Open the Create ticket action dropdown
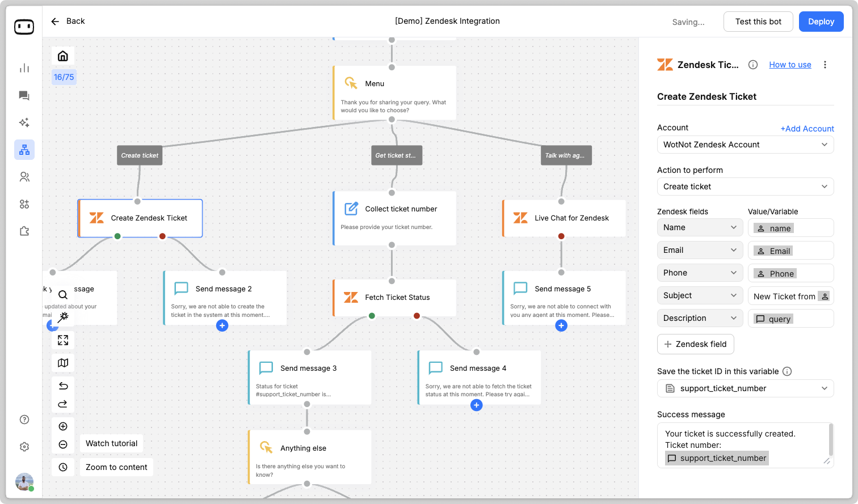Viewport: 858px width, 504px height. (x=746, y=187)
